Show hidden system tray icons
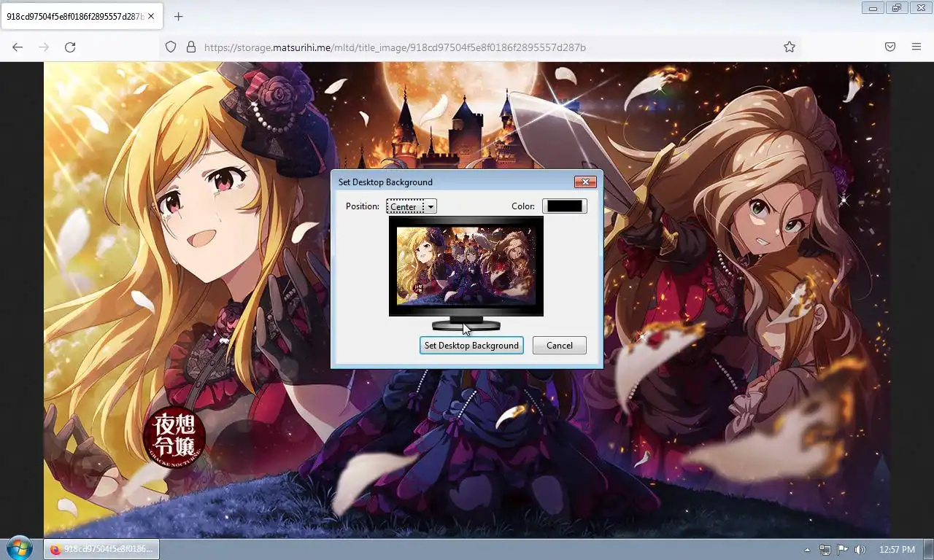The width and height of the screenshot is (934, 560). click(x=807, y=550)
